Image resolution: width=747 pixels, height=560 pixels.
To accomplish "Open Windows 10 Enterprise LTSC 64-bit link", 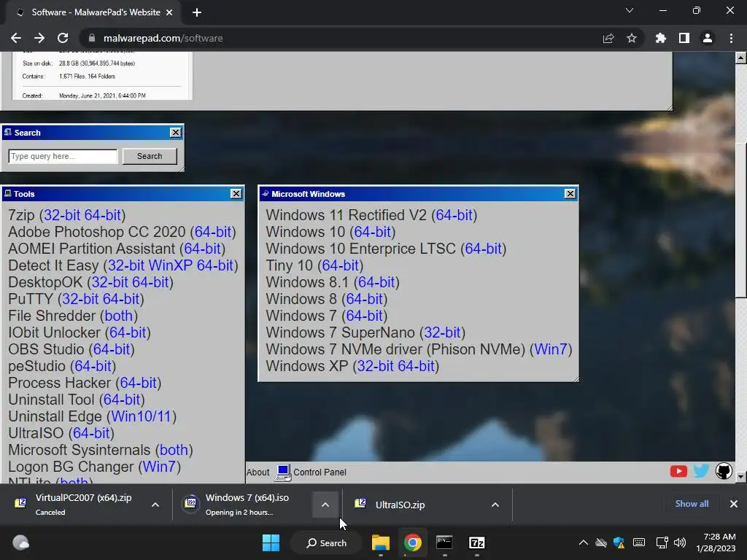I will 483,249.
